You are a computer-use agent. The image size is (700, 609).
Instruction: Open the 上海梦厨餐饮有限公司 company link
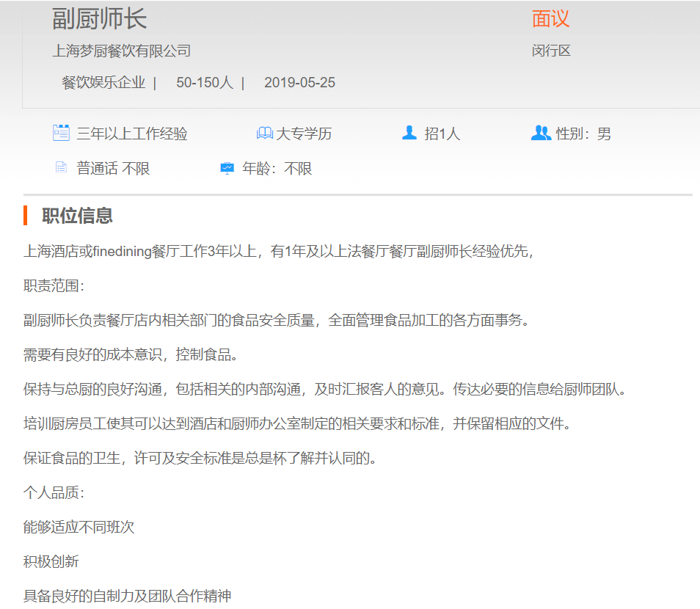click(122, 51)
